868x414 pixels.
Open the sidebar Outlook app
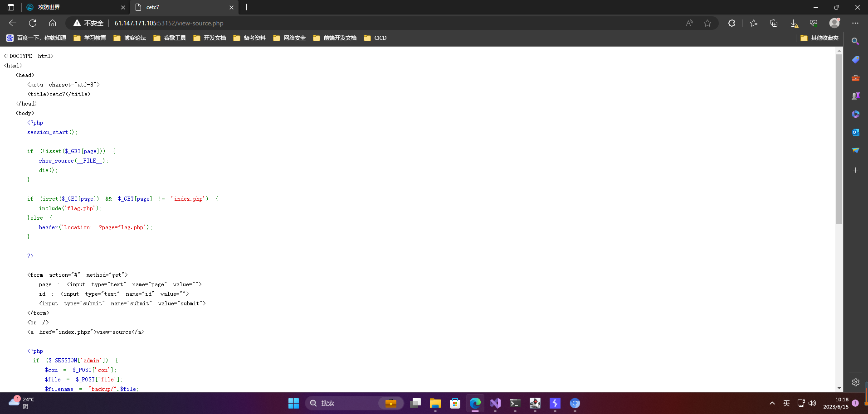(855, 132)
